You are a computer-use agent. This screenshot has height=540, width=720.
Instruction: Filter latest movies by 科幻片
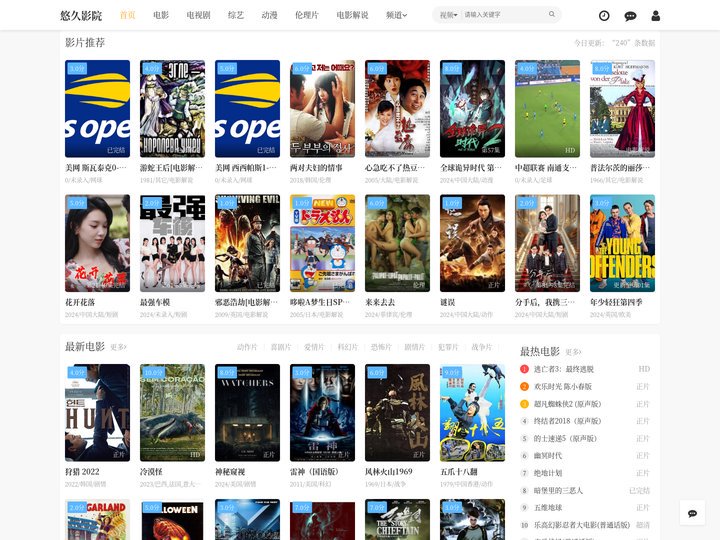click(348, 347)
